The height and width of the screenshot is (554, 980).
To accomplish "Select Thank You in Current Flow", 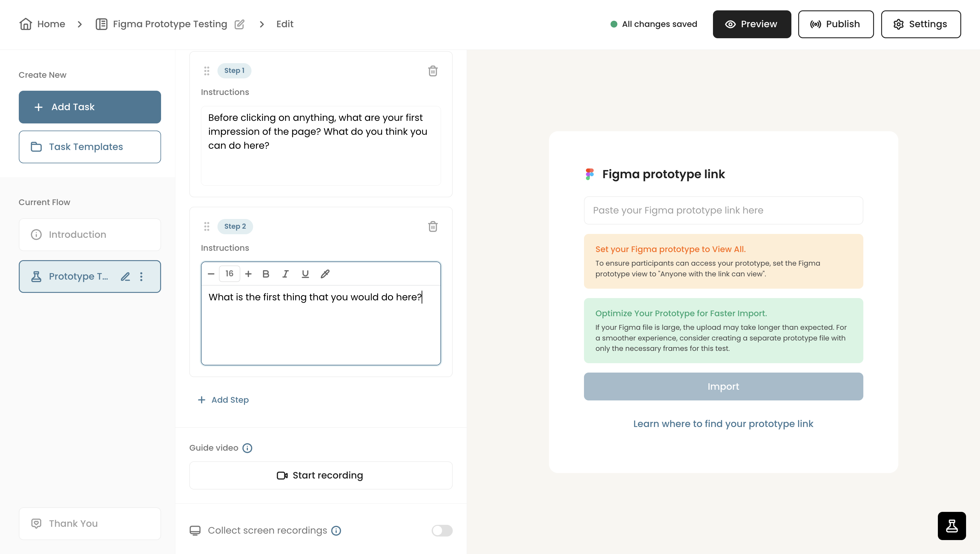I will [x=90, y=524].
